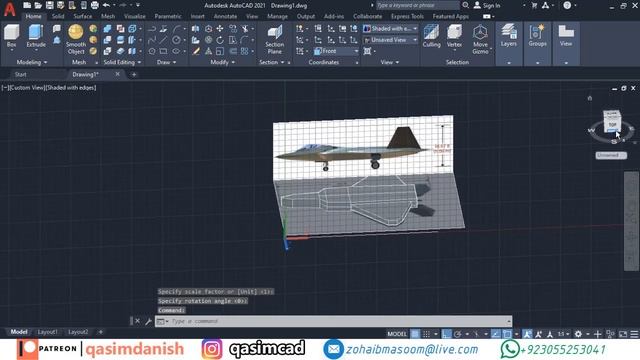This screenshot has height=360, width=640.
Task: Toggle annotation visibility in status bar
Action: point(527,334)
